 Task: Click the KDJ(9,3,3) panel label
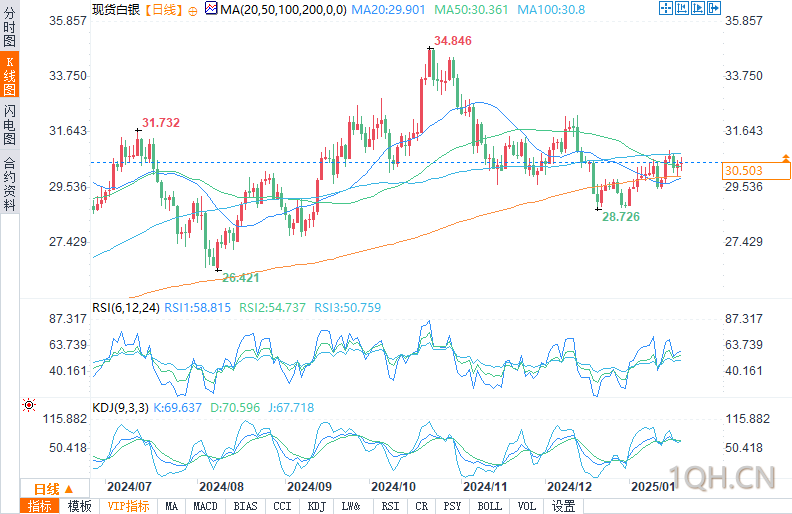[x=120, y=407]
